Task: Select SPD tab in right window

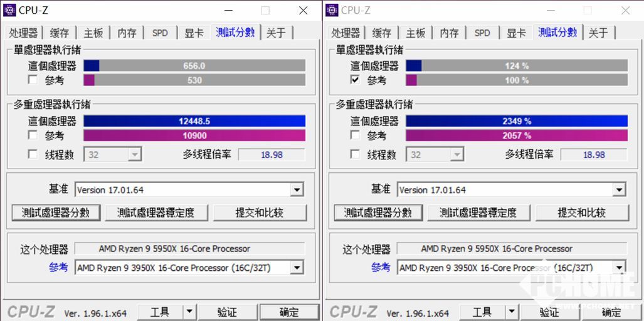Action: [482, 33]
